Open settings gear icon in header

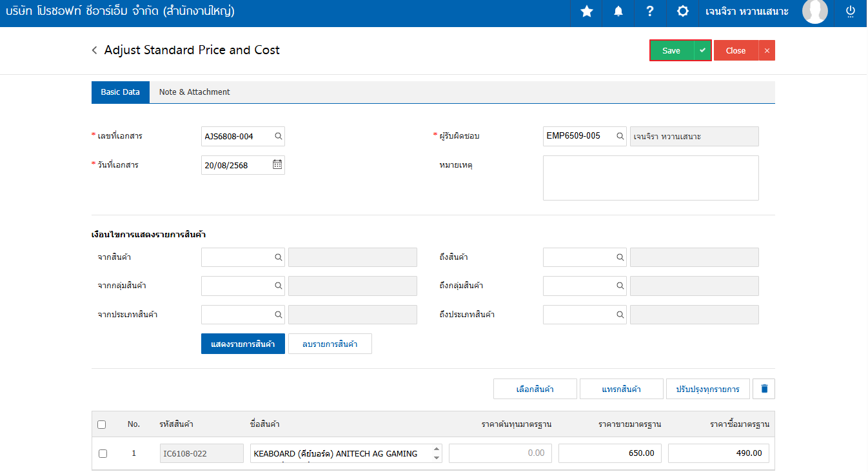click(682, 12)
